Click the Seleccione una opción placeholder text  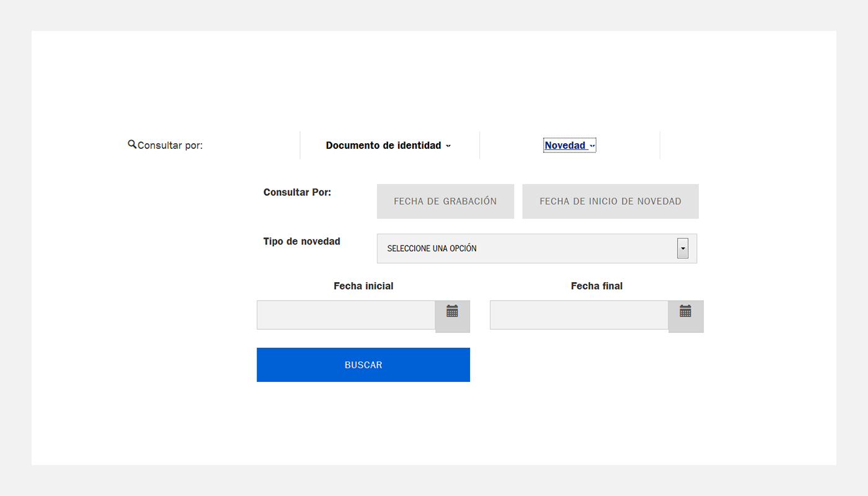pos(432,248)
